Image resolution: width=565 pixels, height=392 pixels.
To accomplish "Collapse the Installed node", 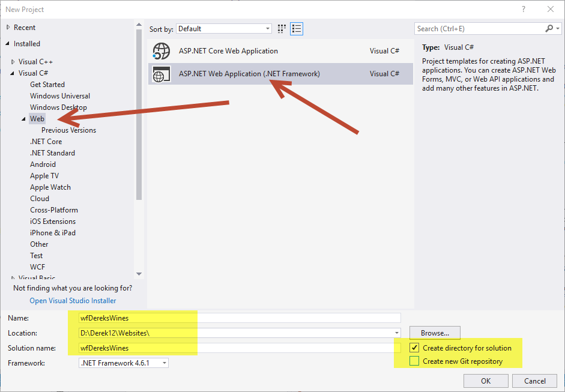I will tap(8, 44).
